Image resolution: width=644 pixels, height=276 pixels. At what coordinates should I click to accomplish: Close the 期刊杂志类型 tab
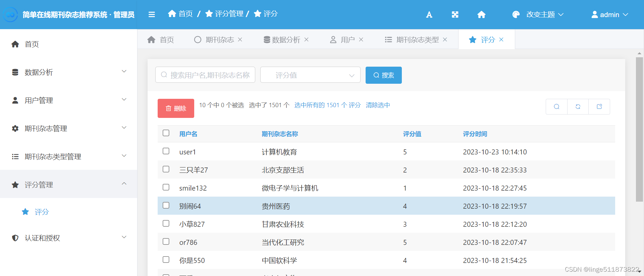click(445, 40)
